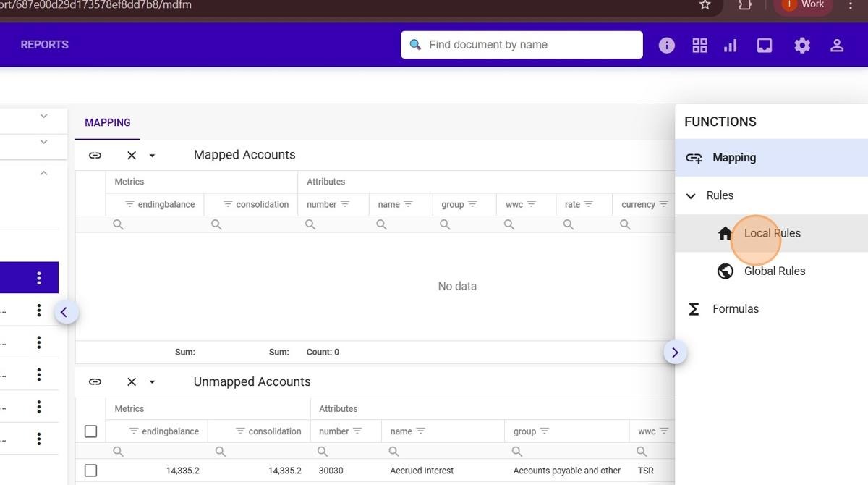This screenshot has width=868, height=485.
Task: Open the inbox tray icon
Action: [765, 46]
